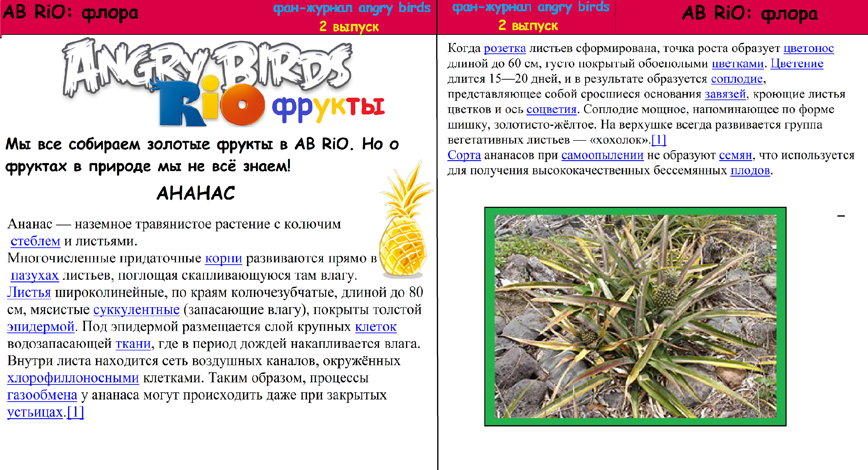Click the 'устьицах' hyperlink
Screen dimensions: 868x470
35,412
